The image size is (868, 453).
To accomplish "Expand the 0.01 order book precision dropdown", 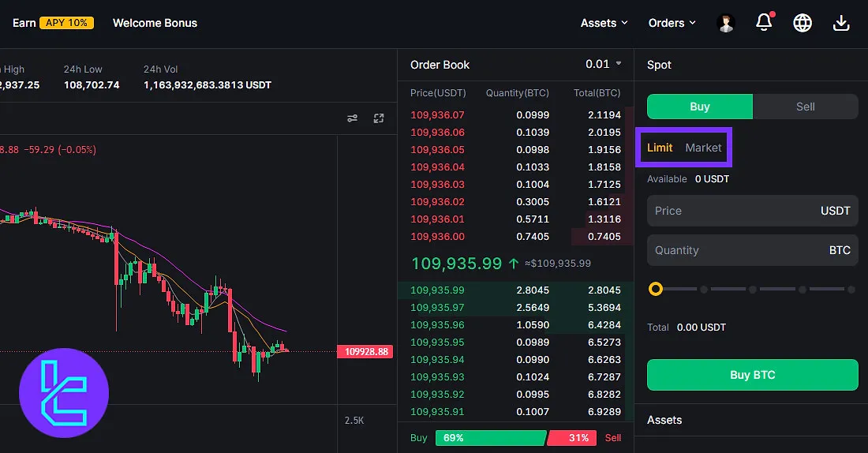I will [x=604, y=64].
